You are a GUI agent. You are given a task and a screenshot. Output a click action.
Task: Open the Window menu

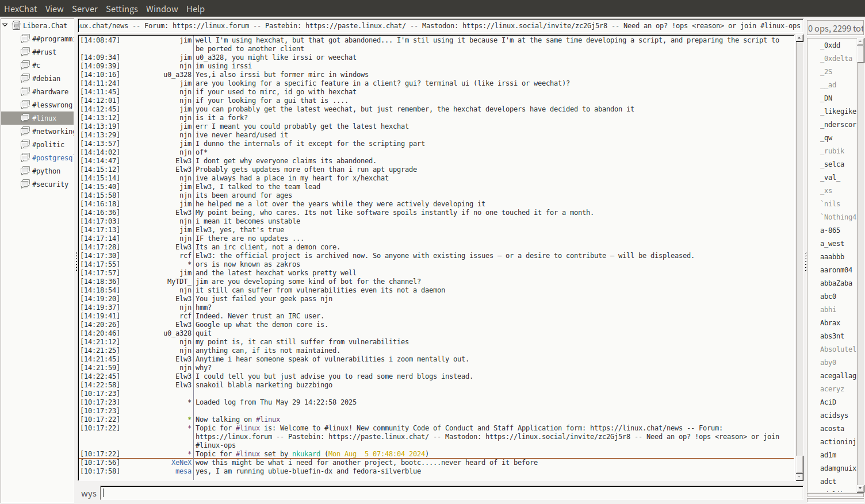(162, 9)
